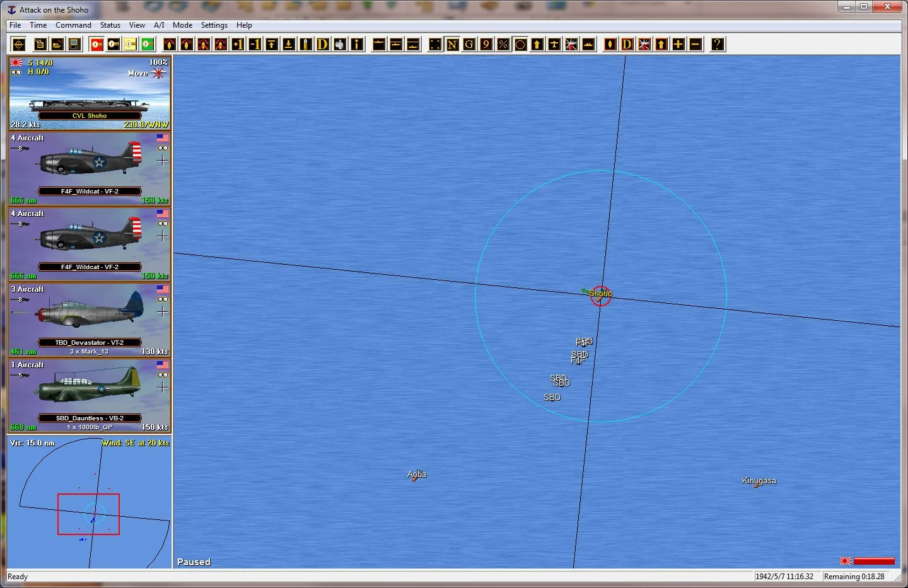908x588 pixels.
Task: Toggle the circle range display button
Action: point(520,44)
